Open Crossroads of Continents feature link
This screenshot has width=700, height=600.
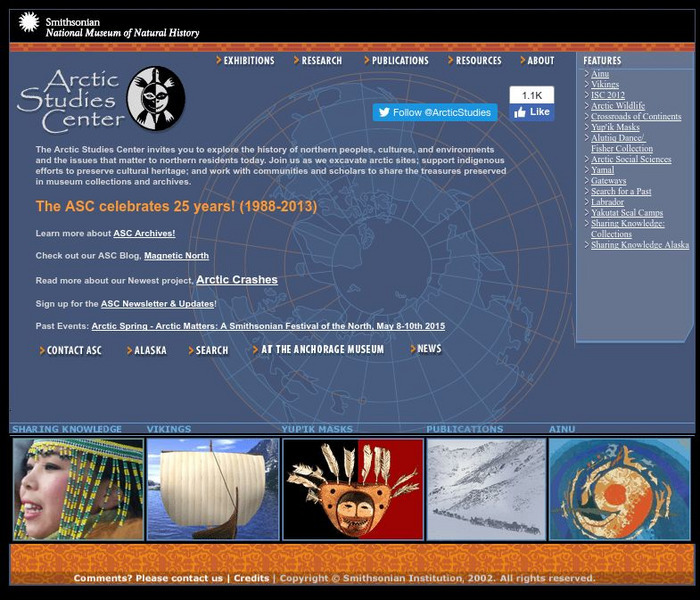click(636, 117)
